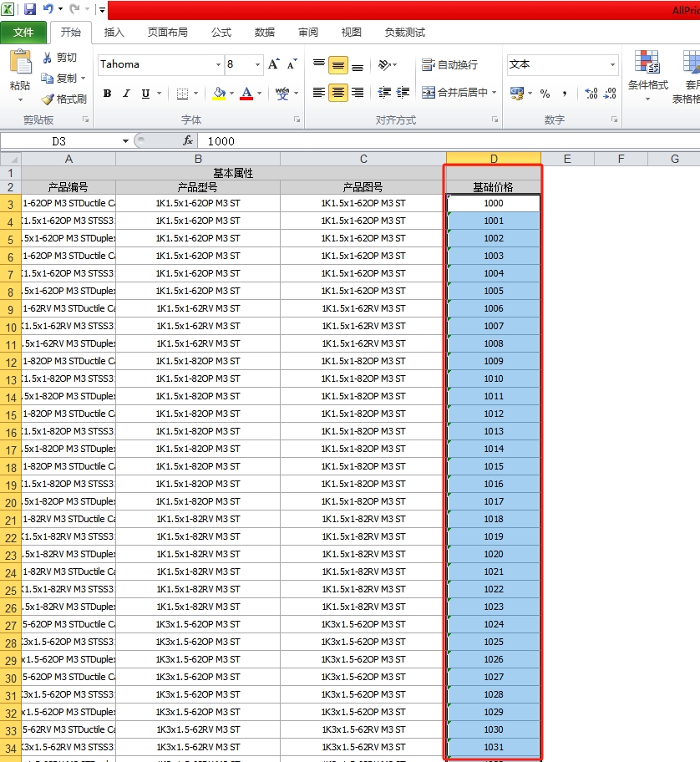Click the phonetic guide wén icon
Image resolution: width=700 pixels, height=762 pixels.
[x=282, y=94]
